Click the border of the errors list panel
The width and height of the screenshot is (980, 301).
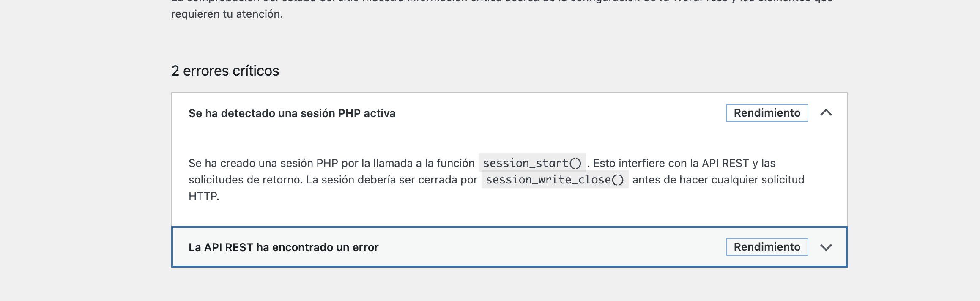click(x=172, y=169)
